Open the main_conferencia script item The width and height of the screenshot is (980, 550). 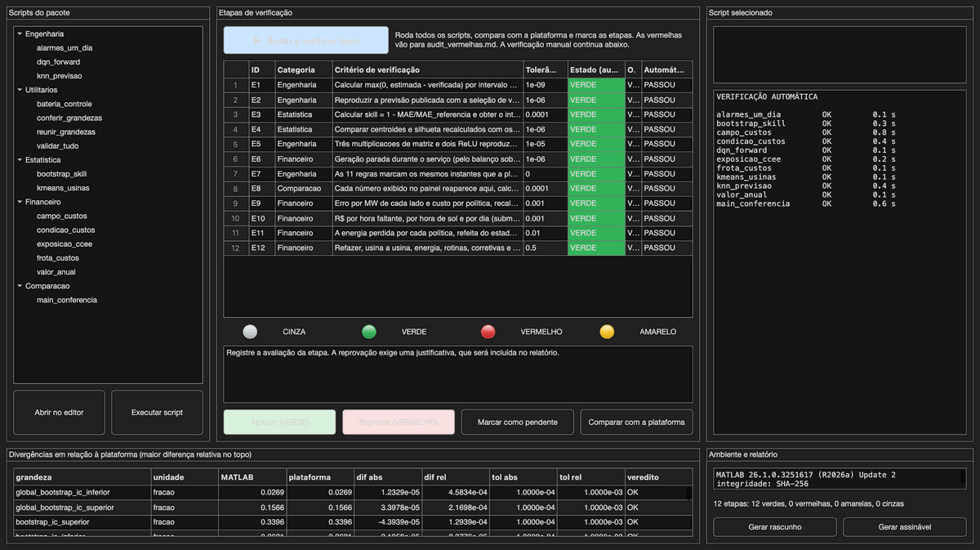pos(67,300)
